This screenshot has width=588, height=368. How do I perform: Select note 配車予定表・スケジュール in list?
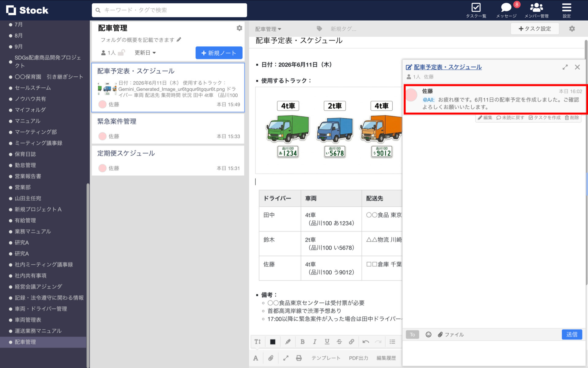point(168,87)
